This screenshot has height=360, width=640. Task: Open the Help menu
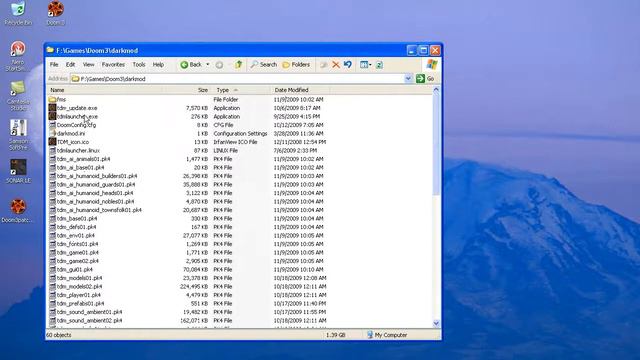(158, 64)
